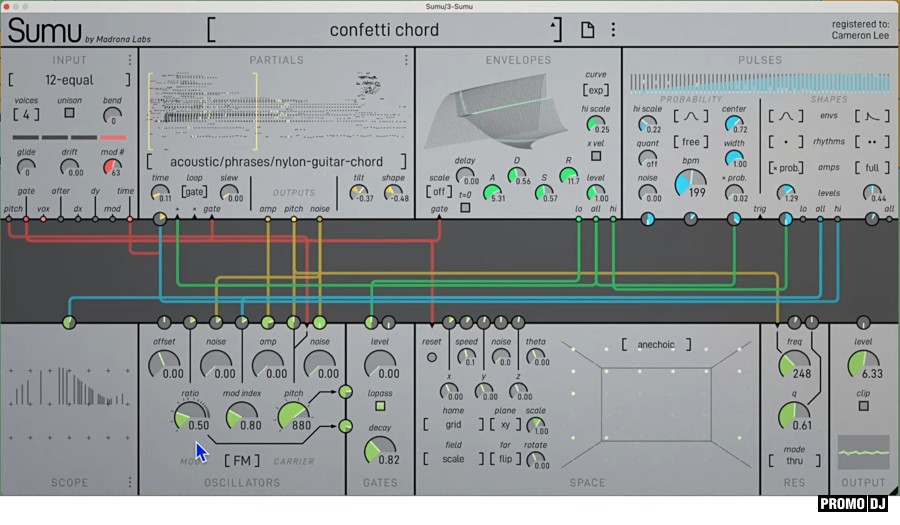Open the PARTIALS panel three-dot options
900x525 pixels.
coord(406,60)
